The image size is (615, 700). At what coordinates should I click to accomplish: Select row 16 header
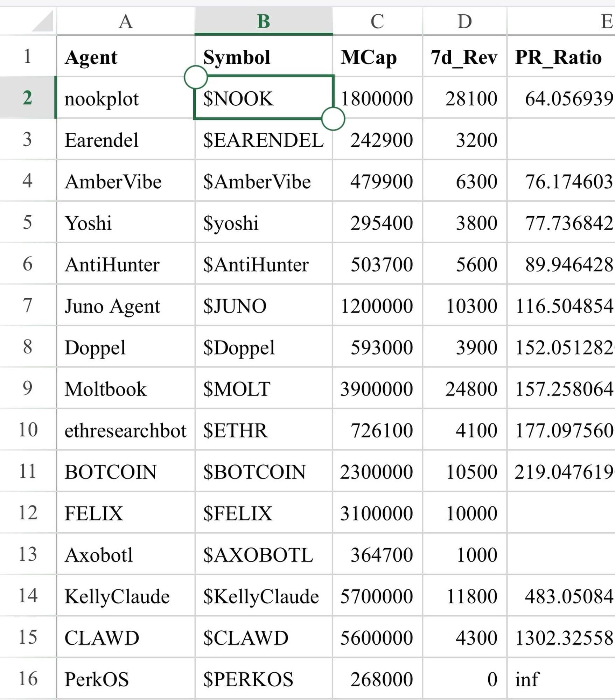coord(27,679)
